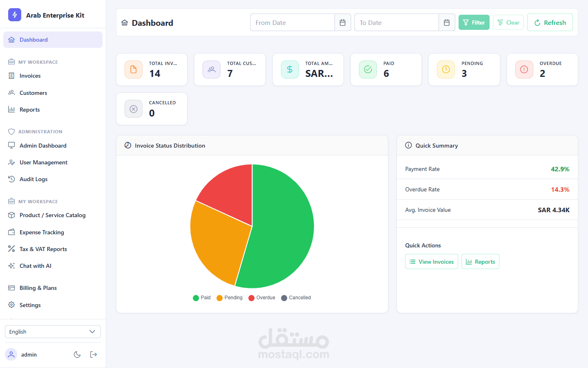
Task: Click the Cancelled X-circle icon
Action: tap(134, 109)
